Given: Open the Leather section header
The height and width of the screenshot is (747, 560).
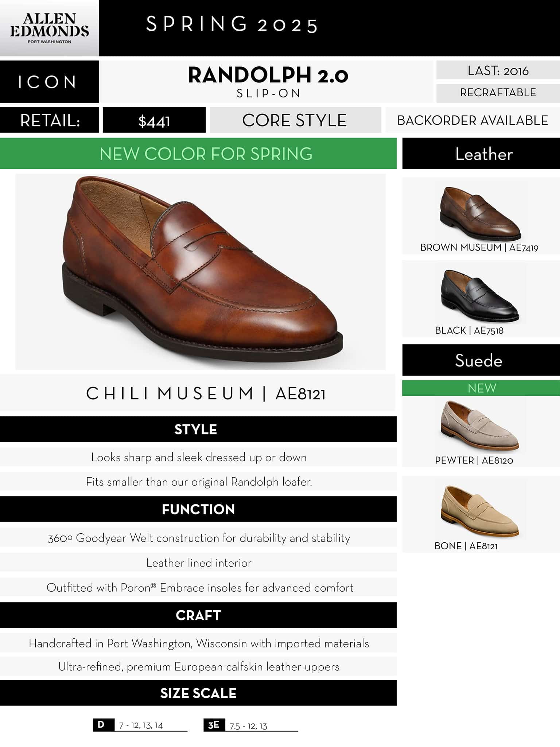Looking at the screenshot, I should (x=481, y=154).
